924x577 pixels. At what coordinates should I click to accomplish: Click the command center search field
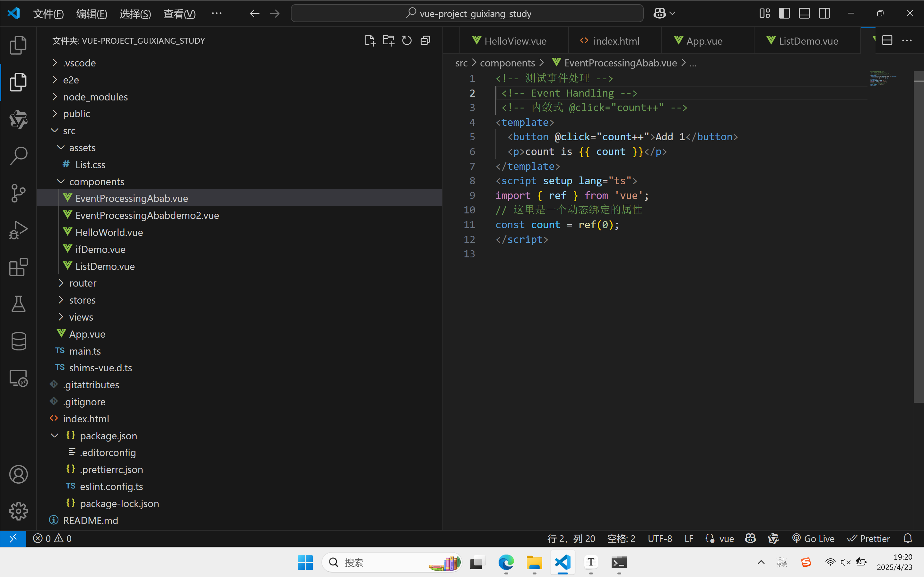[x=467, y=14]
